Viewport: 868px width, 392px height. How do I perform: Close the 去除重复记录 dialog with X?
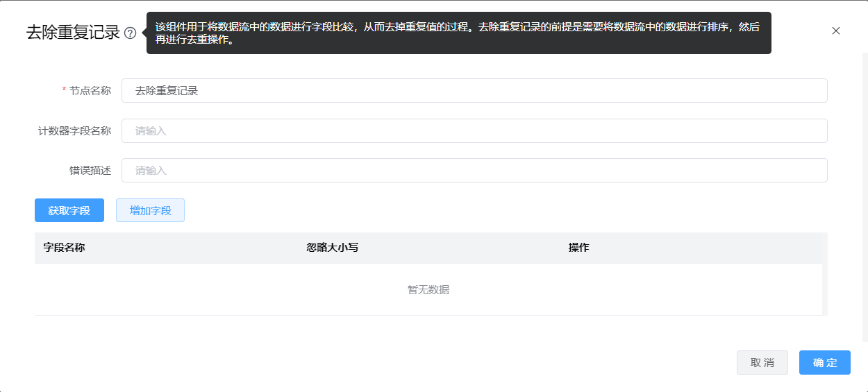click(x=836, y=31)
